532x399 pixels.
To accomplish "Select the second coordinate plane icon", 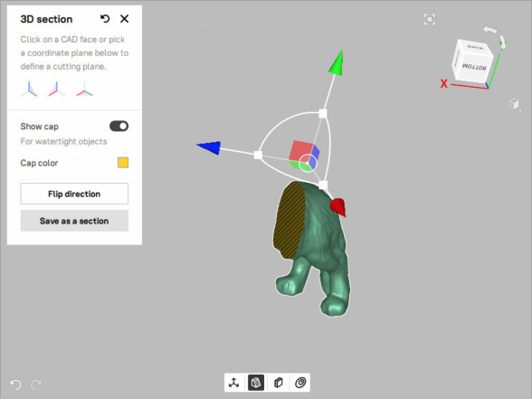I will 57,90.
